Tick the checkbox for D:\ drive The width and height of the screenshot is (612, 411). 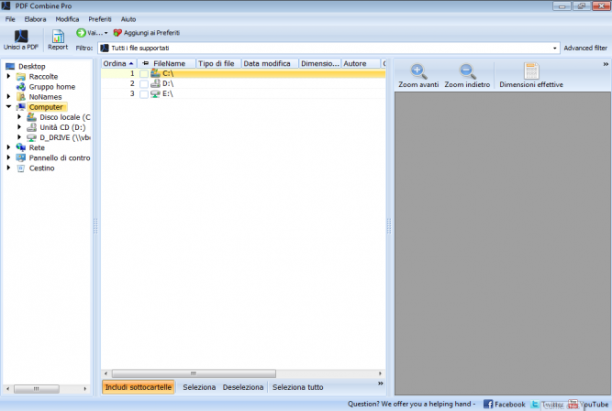click(144, 84)
